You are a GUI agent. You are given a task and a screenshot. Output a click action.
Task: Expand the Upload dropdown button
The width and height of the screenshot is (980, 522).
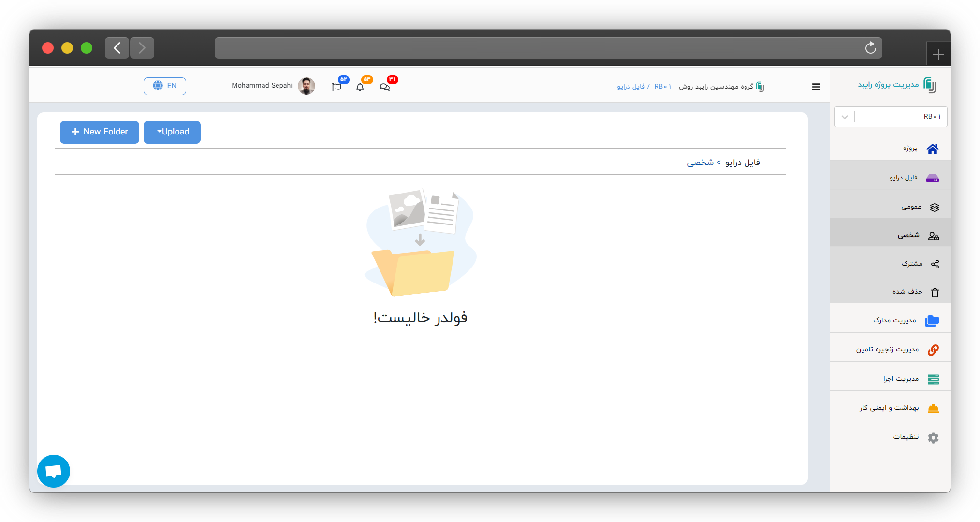pyautogui.click(x=172, y=132)
